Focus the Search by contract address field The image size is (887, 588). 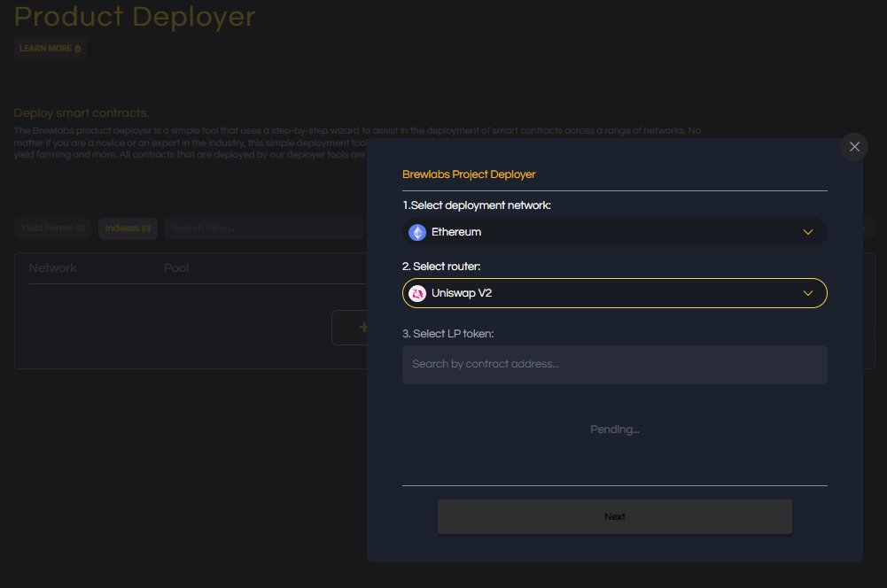coord(614,365)
